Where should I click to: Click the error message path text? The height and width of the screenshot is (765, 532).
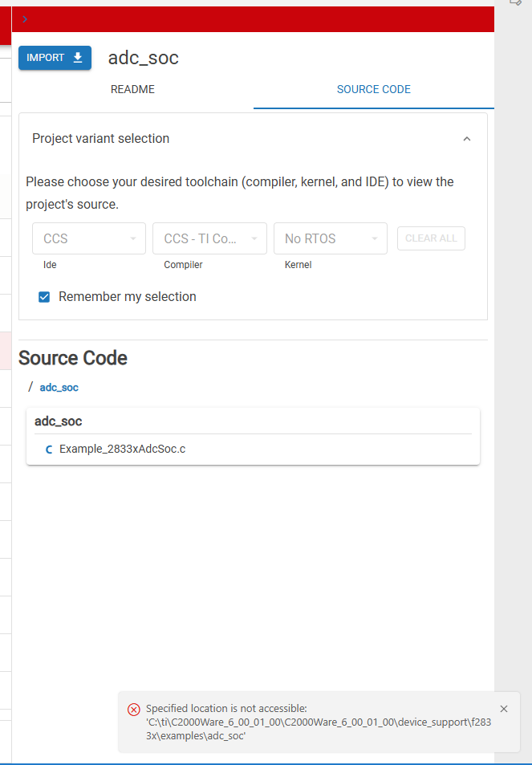coord(319,729)
